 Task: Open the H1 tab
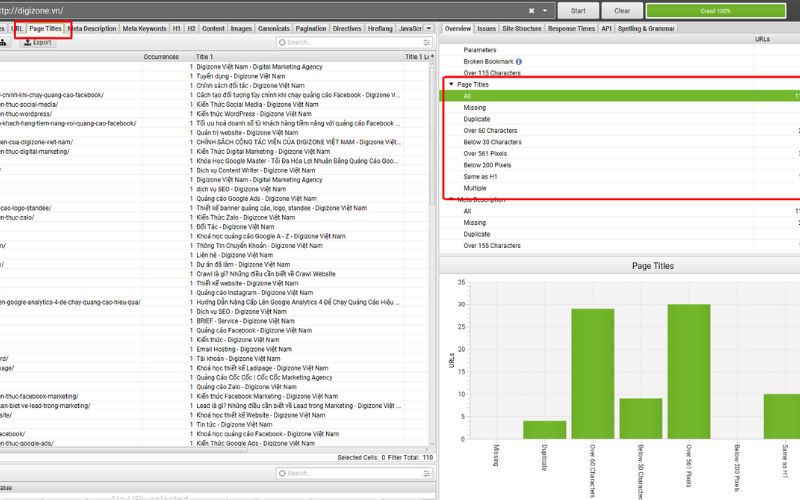(177, 29)
